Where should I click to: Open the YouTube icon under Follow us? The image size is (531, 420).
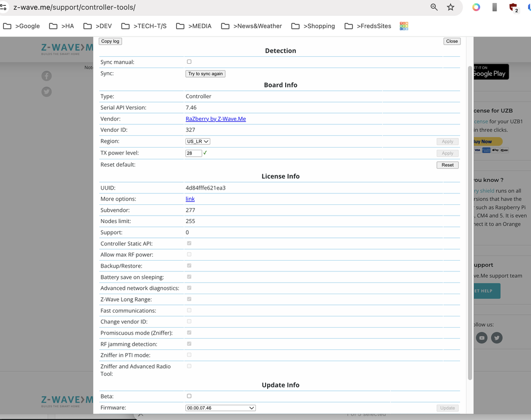(482, 338)
